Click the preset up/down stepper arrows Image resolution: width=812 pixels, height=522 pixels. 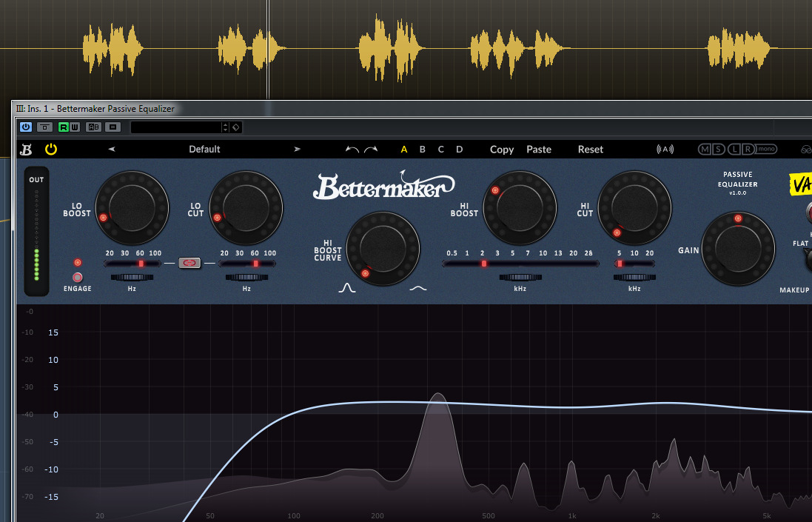click(x=225, y=127)
